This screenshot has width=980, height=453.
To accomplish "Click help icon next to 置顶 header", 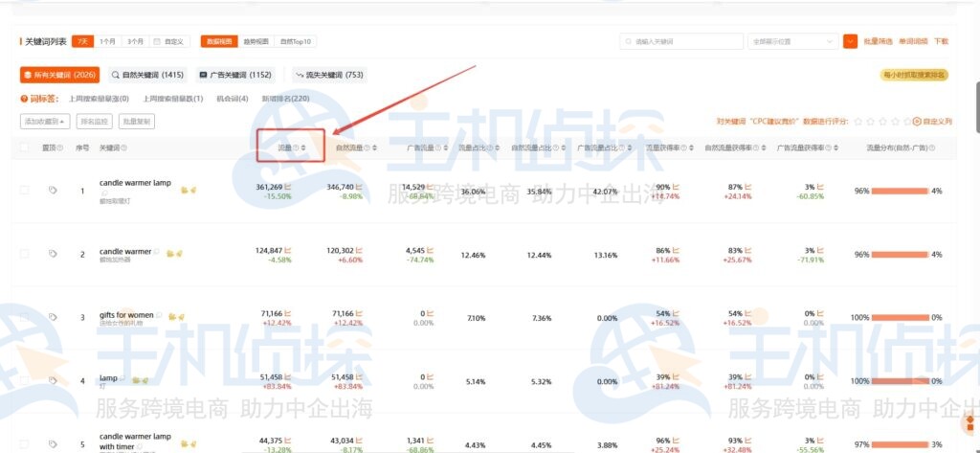I will [x=60, y=147].
